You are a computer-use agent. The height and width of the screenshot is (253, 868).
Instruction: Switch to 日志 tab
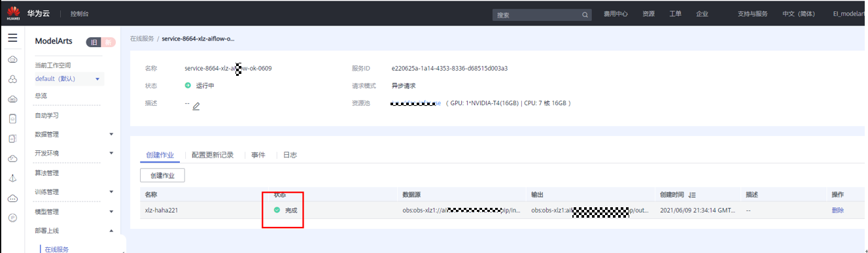[x=290, y=155]
